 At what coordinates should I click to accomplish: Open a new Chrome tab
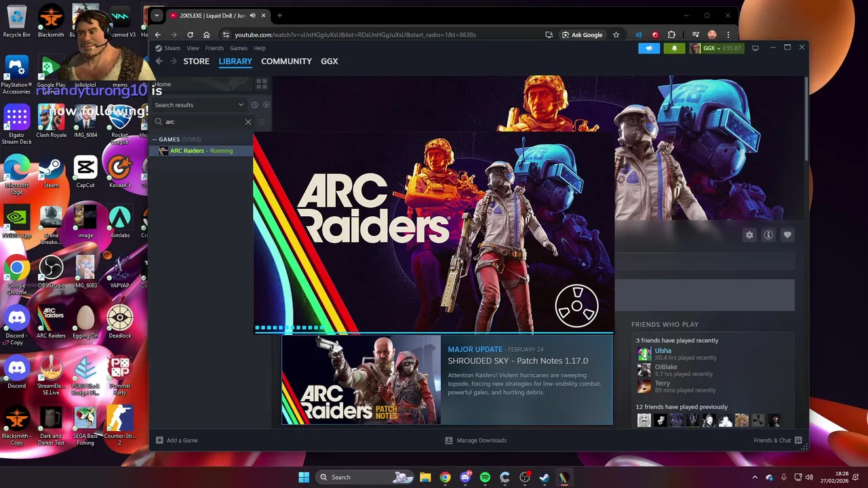coord(279,16)
